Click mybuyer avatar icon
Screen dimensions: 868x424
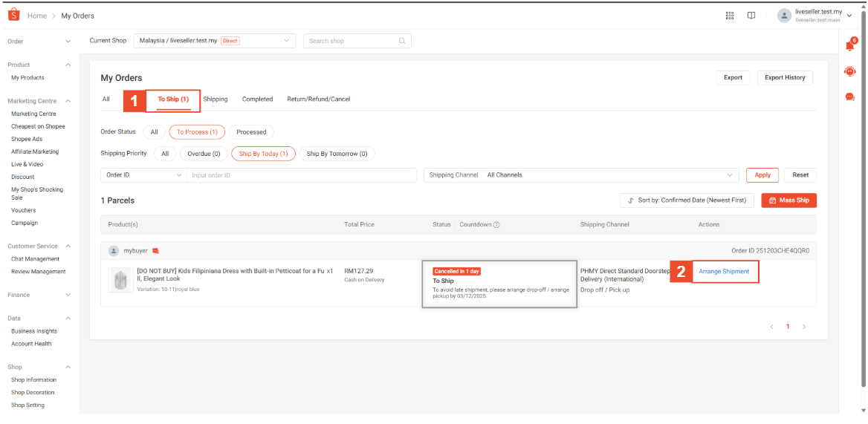[x=114, y=251]
